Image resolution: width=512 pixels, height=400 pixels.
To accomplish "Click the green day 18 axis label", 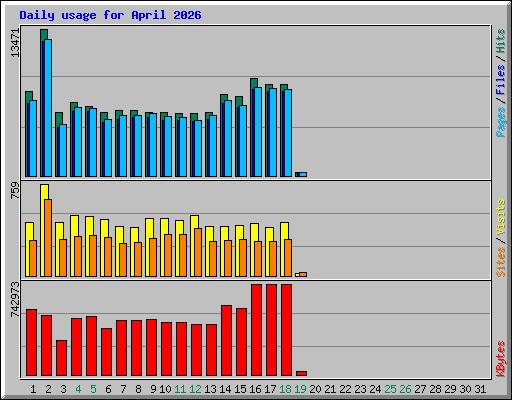I will [285, 389].
